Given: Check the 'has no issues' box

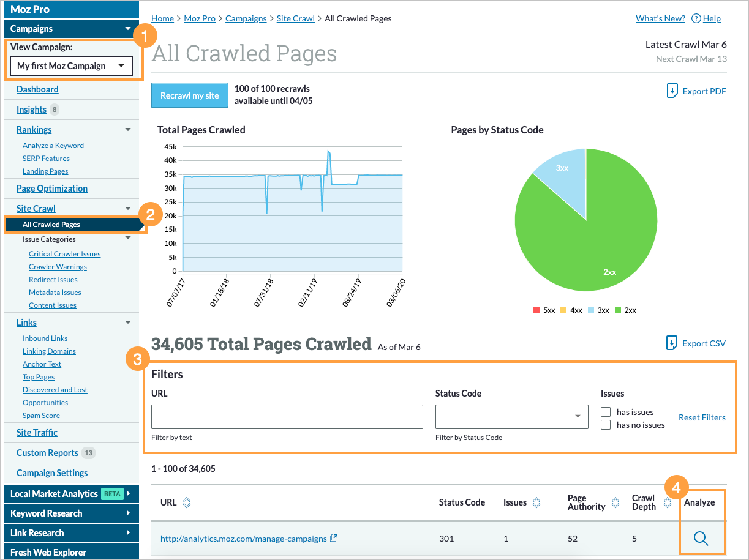Looking at the screenshot, I should point(606,424).
